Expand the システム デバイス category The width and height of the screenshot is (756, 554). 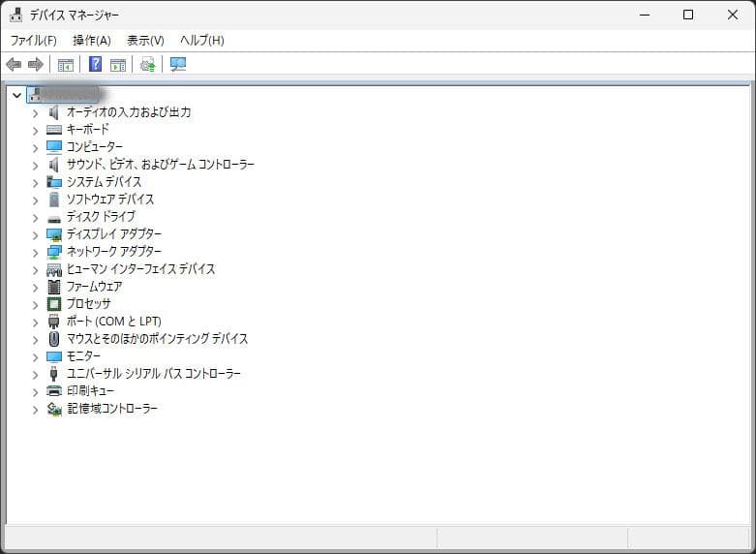[x=35, y=183]
